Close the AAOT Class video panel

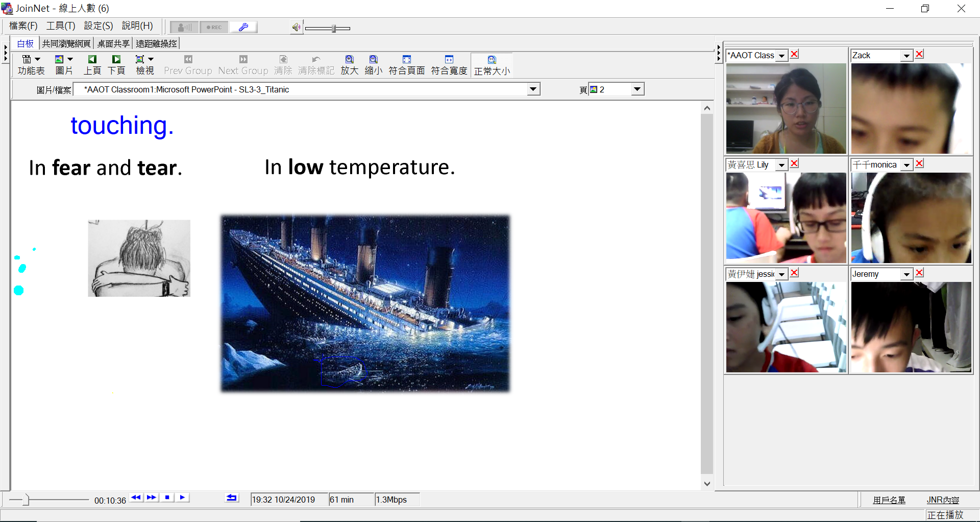click(x=794, y=54)
